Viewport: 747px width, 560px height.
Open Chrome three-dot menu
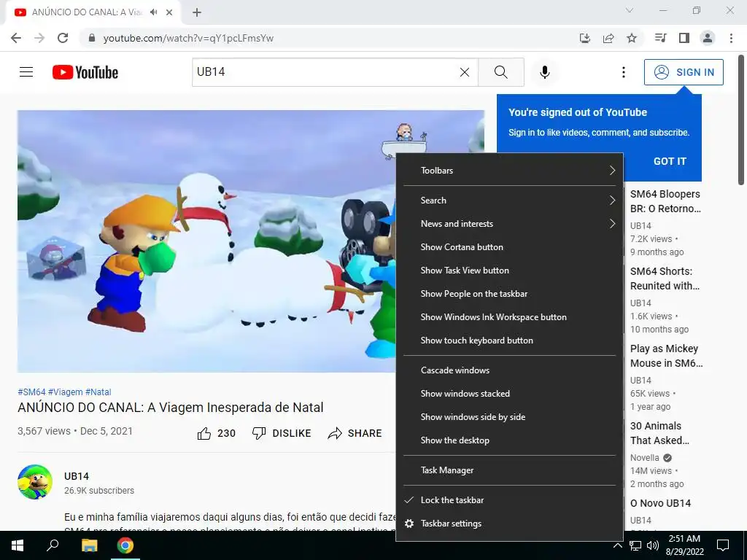731,38
